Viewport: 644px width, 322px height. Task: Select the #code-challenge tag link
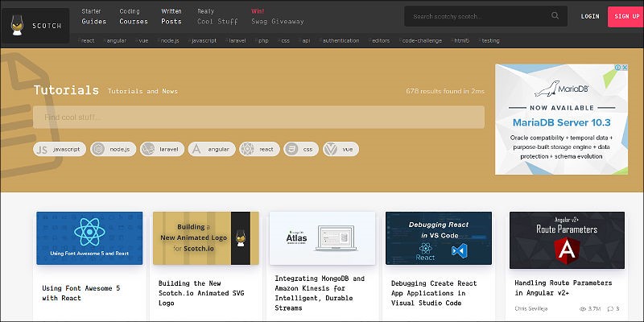tap(420, 41)
